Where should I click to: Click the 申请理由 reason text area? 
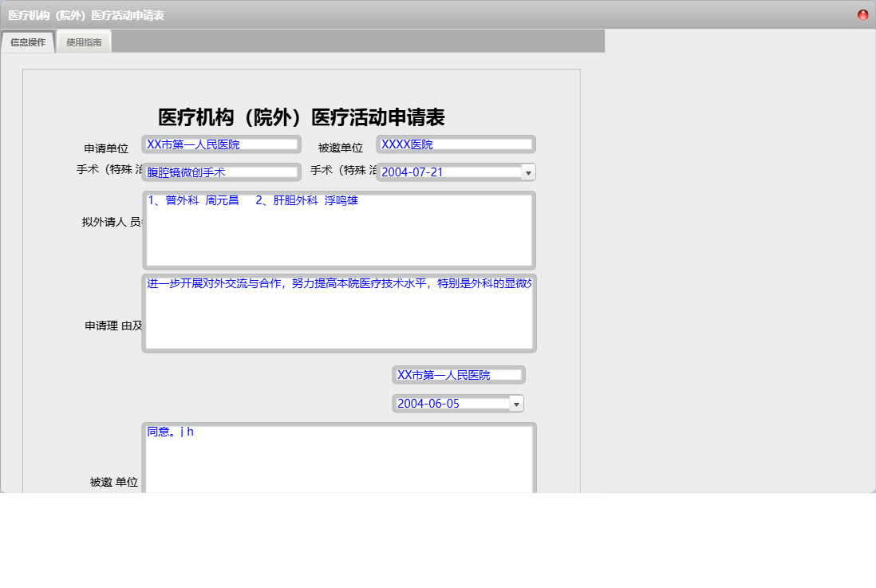point(339,312)
